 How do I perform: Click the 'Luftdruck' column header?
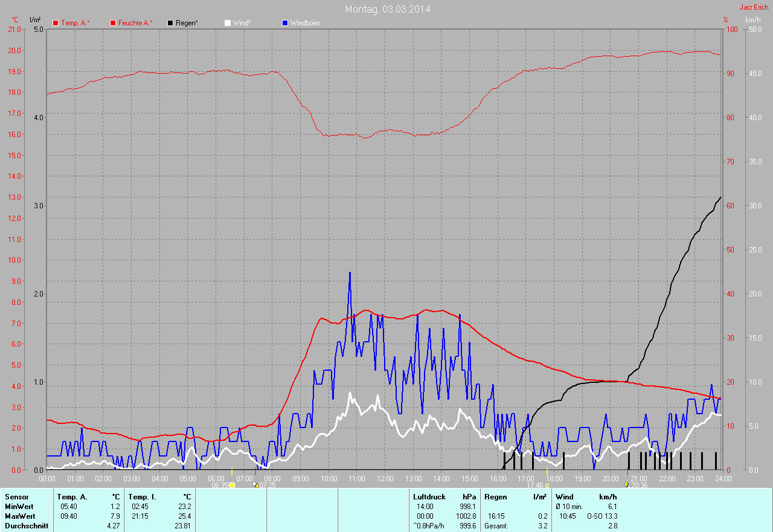429,497
